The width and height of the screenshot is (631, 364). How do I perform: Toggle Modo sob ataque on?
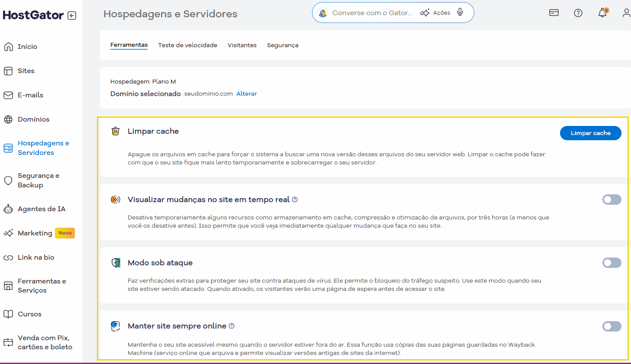coord(612,263)
